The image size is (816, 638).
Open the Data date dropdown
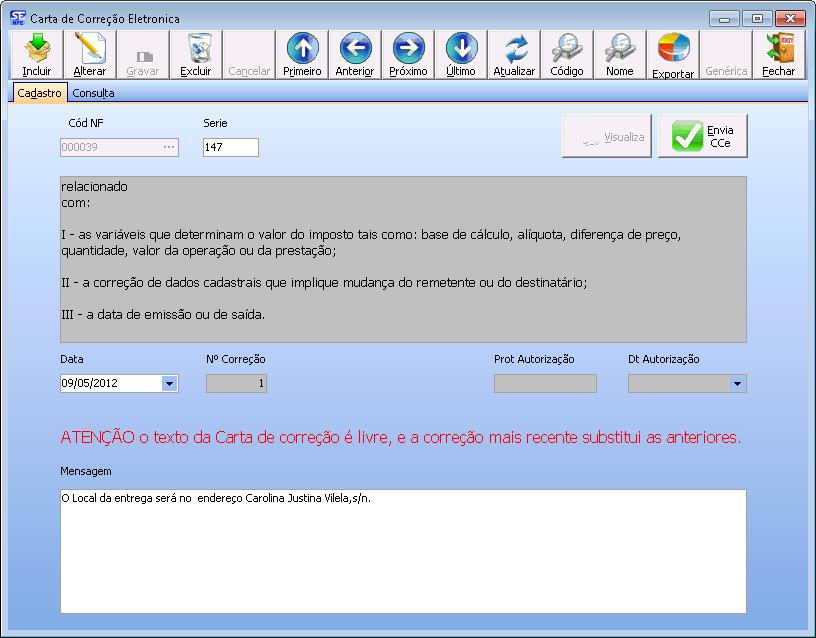pyautogui.click(x=169, y=383)
